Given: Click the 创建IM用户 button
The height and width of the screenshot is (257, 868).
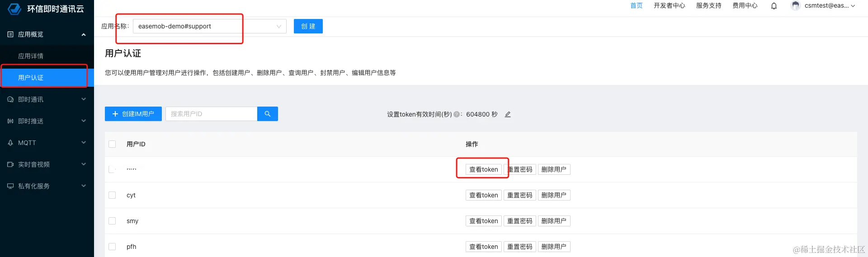Looking at the screenshot, I should click(133, 114).
